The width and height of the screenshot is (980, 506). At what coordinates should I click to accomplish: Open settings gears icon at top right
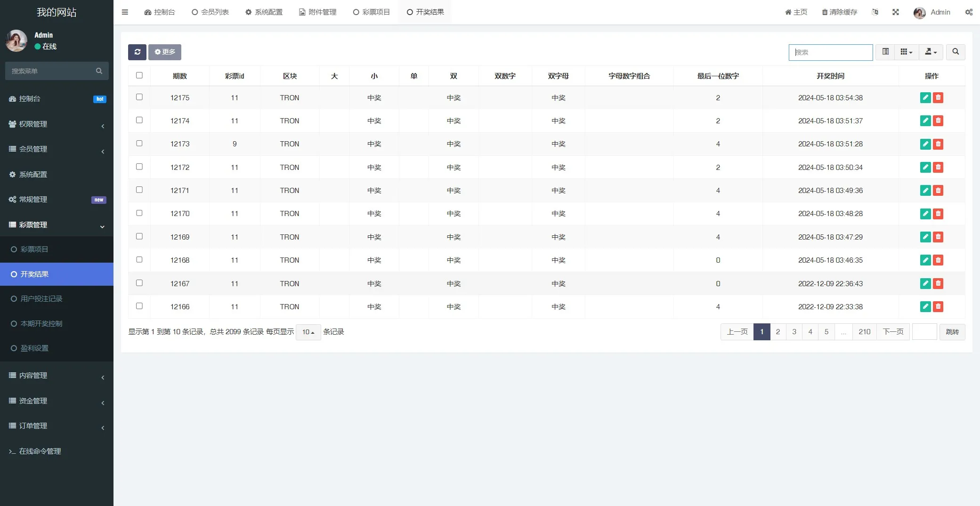pos(968,12)
